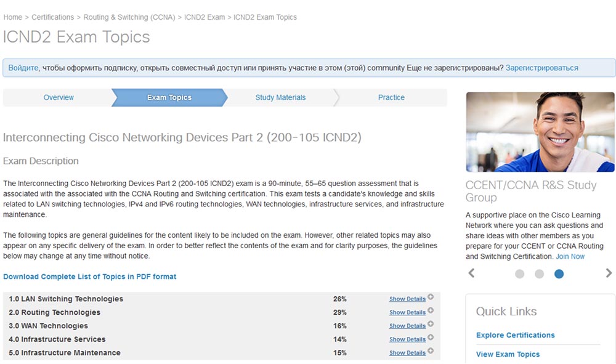The height and width of the screenshot is (364, 616).
Task: Click plus icon beside Infrastructure Services row
Action: (x=431, y=338)
